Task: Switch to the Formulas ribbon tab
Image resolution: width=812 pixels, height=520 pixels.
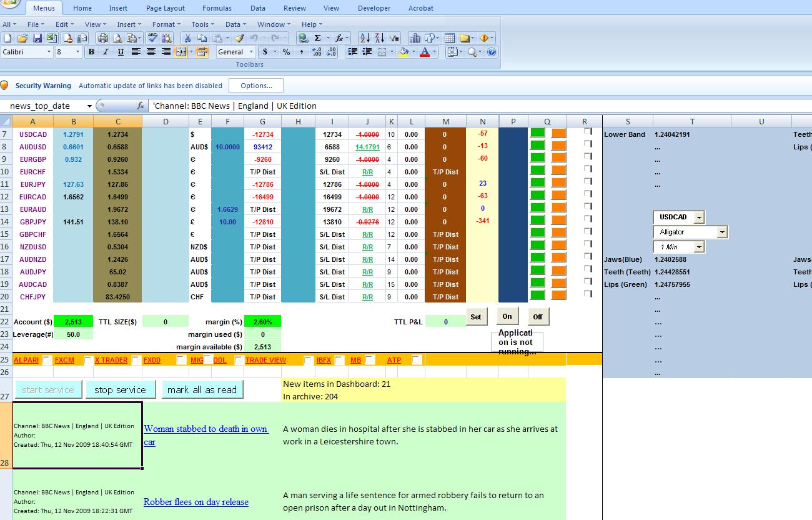Action: [217, 8]
